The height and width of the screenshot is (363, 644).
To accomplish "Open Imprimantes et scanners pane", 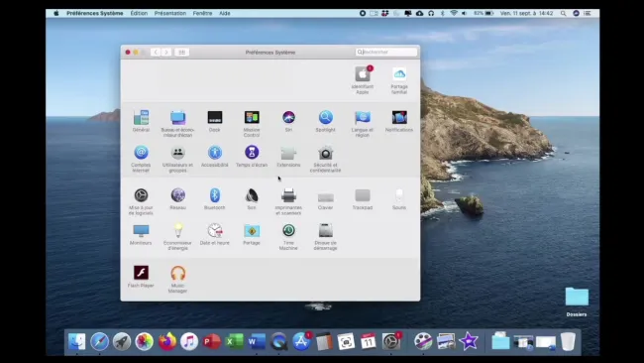I will (288, 196).
